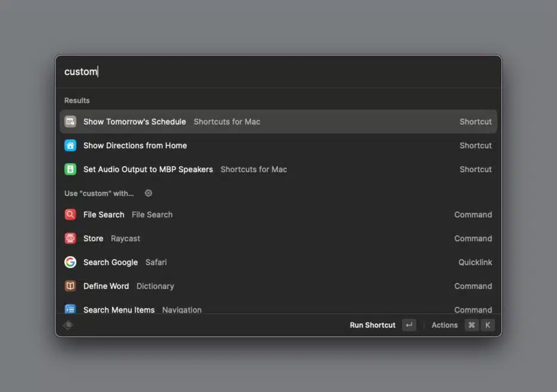Click the Command label on File Search row
Screen dimensions: 557x392
click(473, 215)
